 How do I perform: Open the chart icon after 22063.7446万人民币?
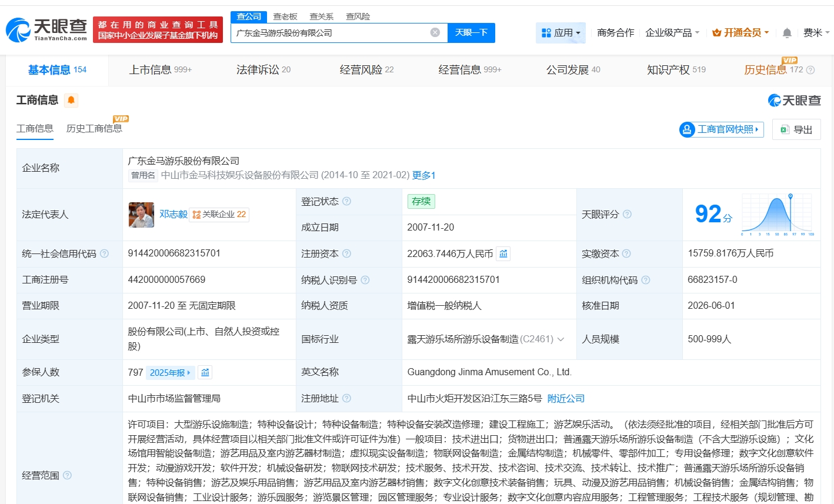tap(503, 253)
